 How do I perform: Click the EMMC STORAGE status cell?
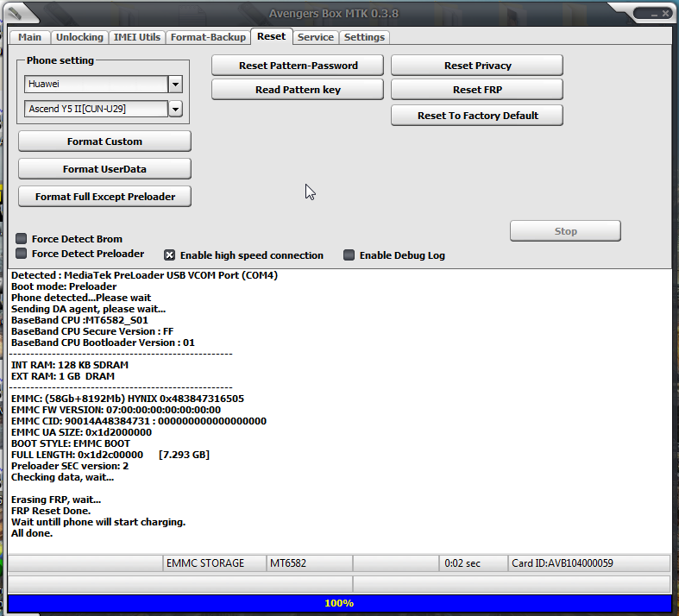tap(214, 563)
